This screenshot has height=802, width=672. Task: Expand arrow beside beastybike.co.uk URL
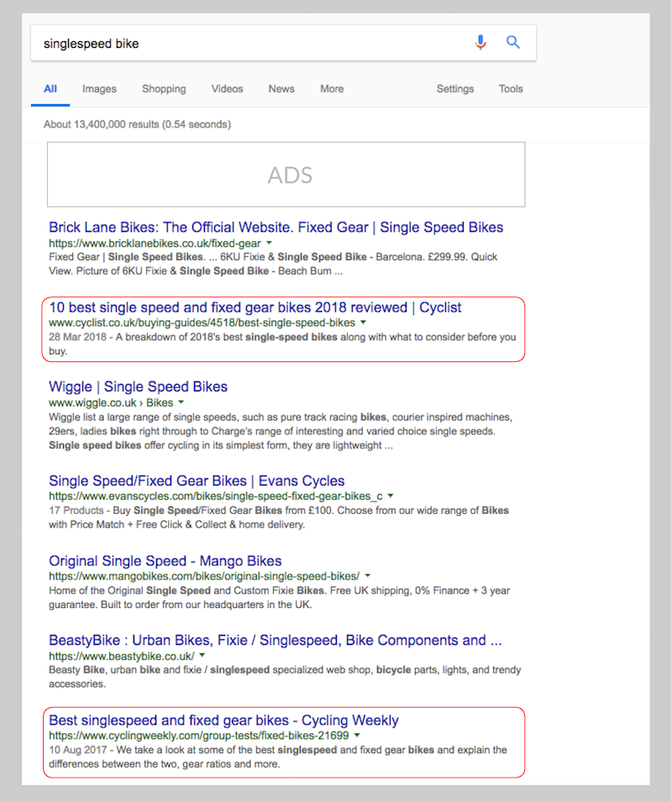click(x=202, y=656)
